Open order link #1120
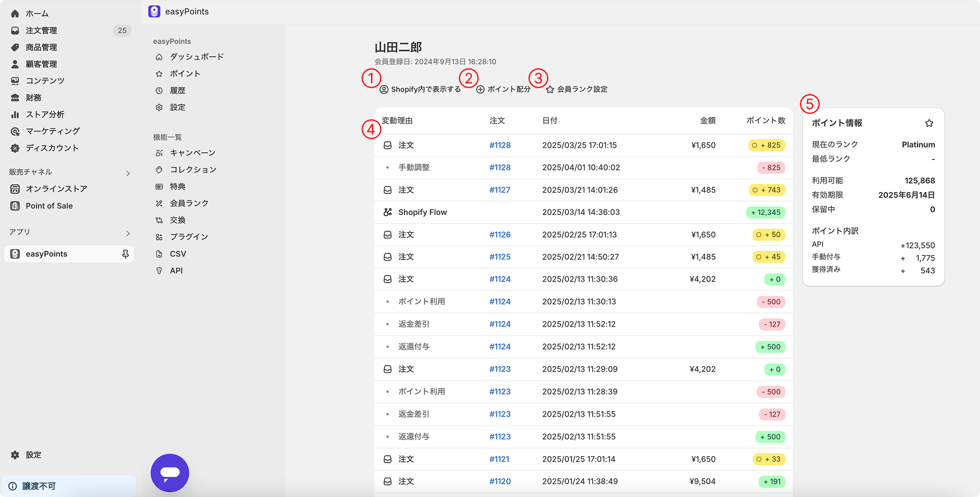Screen dimensions: 980x497 (x=500, y=481)
